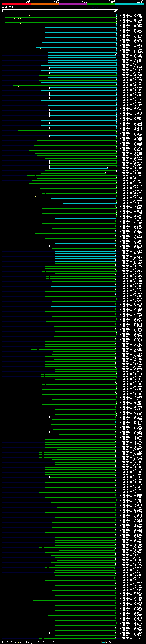146x644 pixels.
Task: Select label UniRef100_C4UHJ2
Action: coord(131,638)
